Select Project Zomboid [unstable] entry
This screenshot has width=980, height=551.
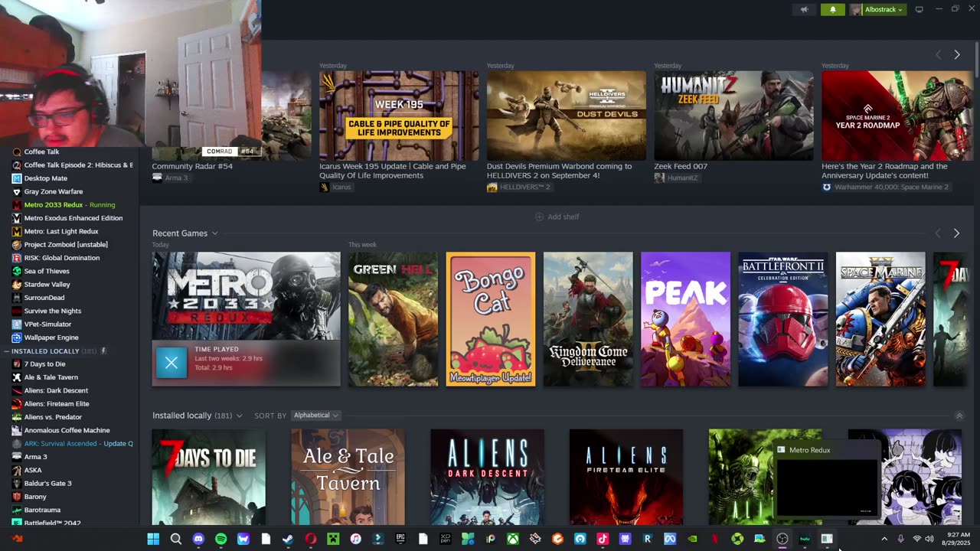pyautogui.click(x=66, y=245)
